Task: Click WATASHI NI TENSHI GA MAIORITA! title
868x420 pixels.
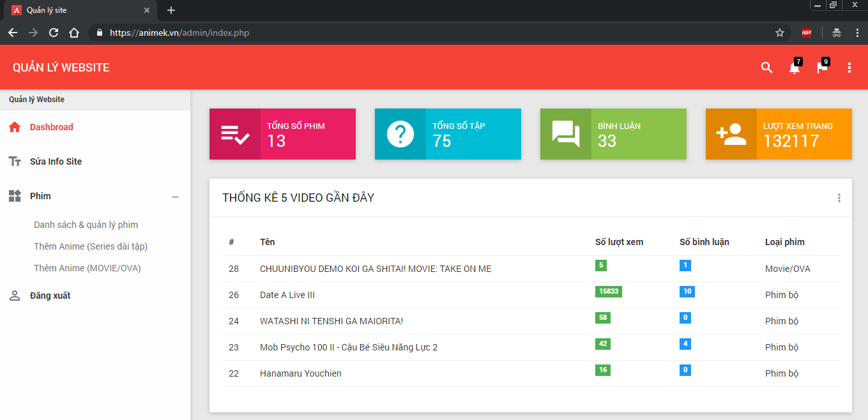Action: (331, 321)
